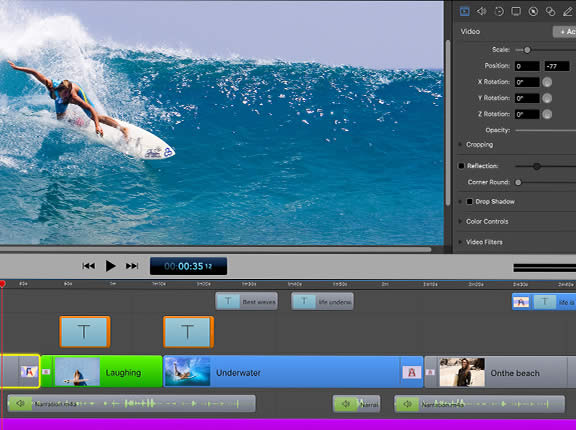
Task: Select the orange title clip above Laughing
Action: pos(85,332)
